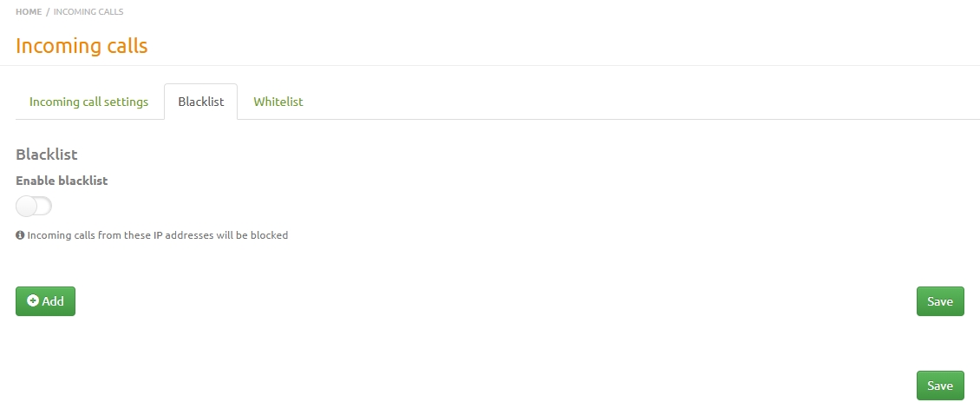Select the Blacklist tab
Screen dimensions: 980x415
[200, 102]
